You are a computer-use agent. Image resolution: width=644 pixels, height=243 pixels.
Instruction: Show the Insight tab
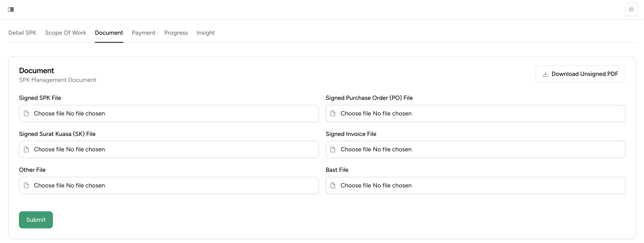click(x=205, y=33)
